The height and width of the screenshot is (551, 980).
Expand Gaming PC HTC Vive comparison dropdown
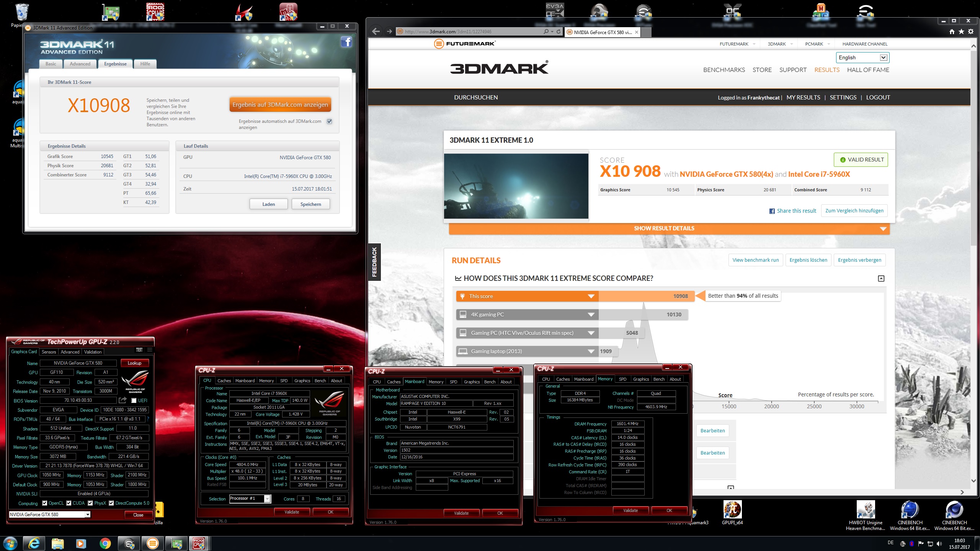click(591, 333)
